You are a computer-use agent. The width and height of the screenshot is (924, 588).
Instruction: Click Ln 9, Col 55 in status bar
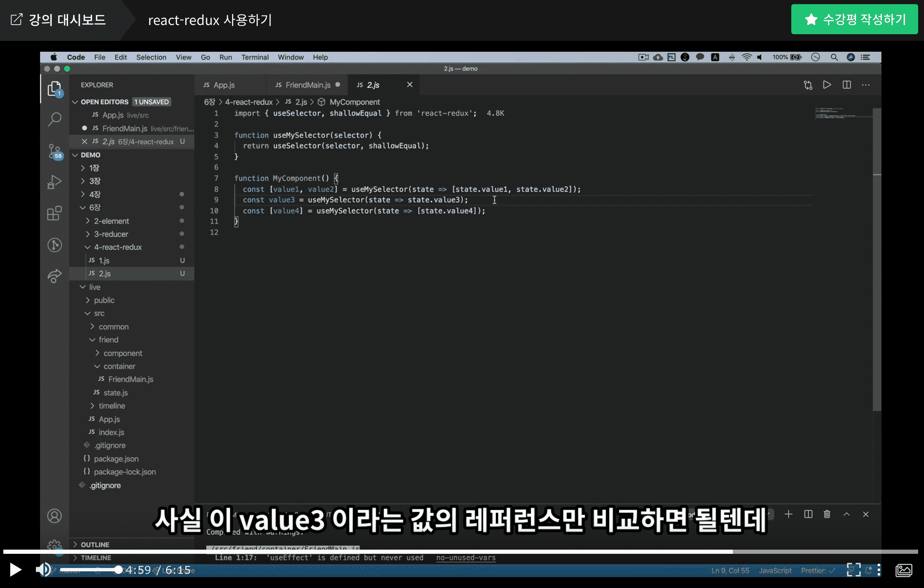coord(730,570)
